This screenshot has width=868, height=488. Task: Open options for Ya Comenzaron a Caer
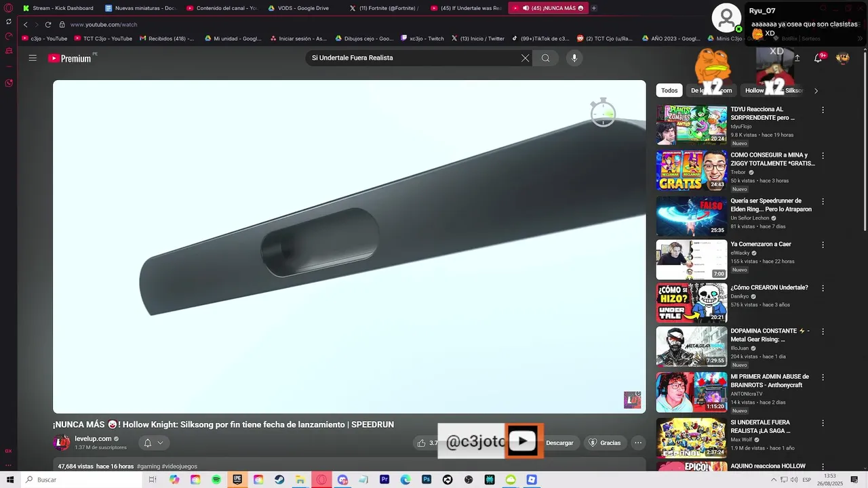point(823,245)
